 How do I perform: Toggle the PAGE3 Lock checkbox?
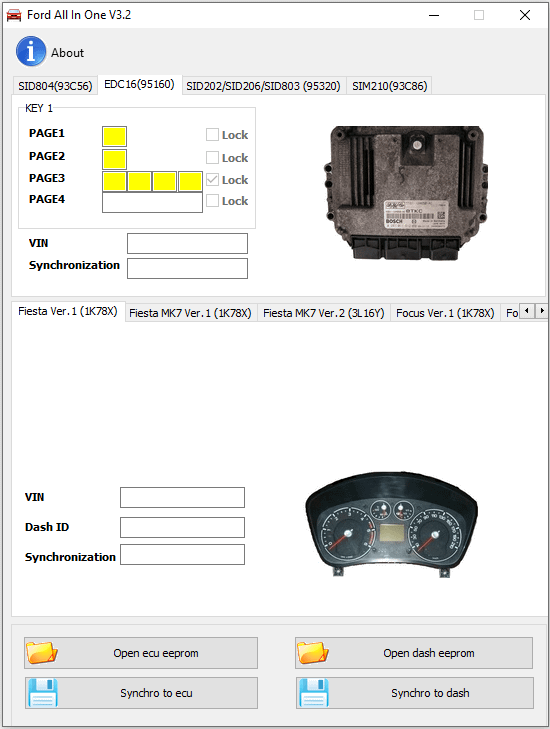click(x=212, y=179)
